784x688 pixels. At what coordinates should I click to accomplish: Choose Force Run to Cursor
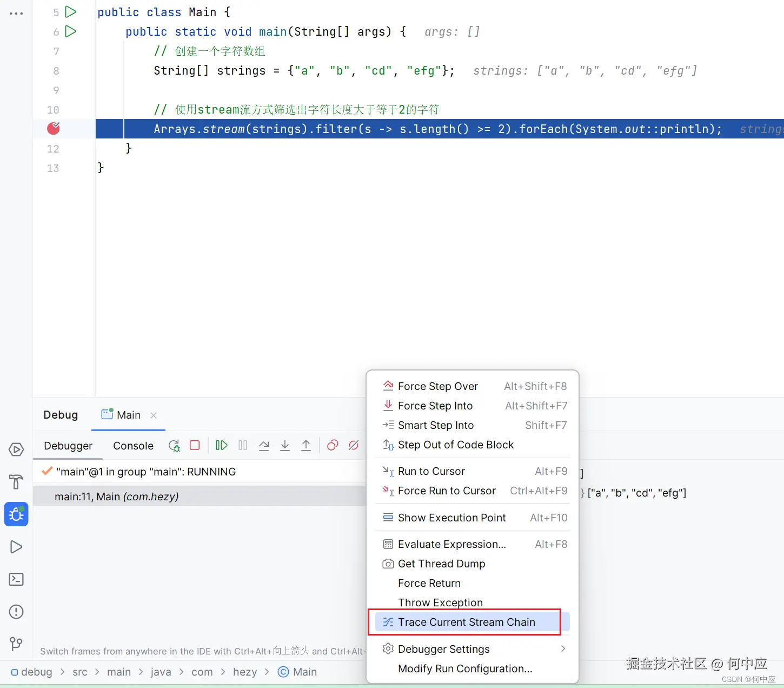(x=473, y=491)
